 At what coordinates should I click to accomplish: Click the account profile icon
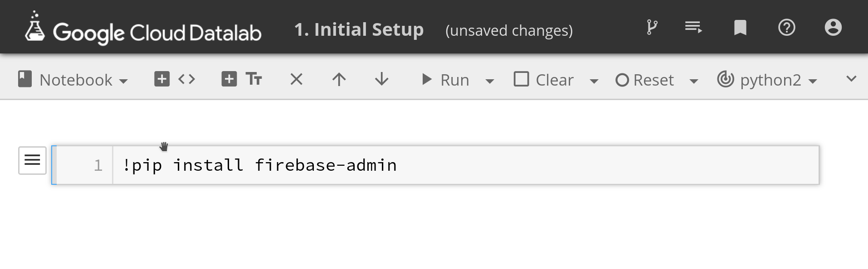coord(833,27)
